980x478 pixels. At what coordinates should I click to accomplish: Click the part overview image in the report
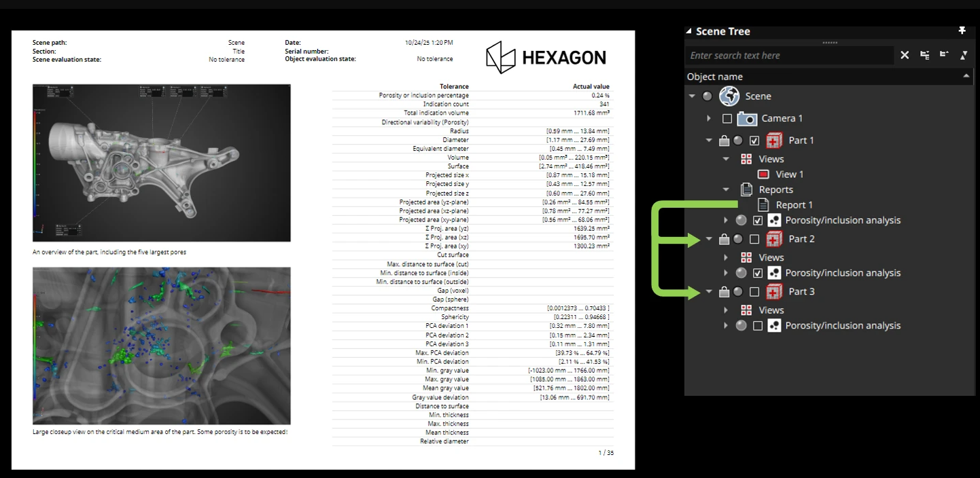point(162,163)
